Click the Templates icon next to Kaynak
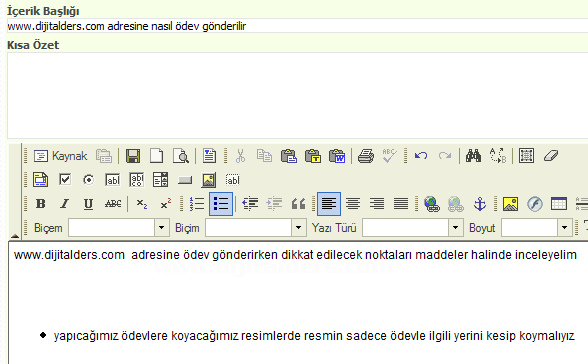 (104, 156)
